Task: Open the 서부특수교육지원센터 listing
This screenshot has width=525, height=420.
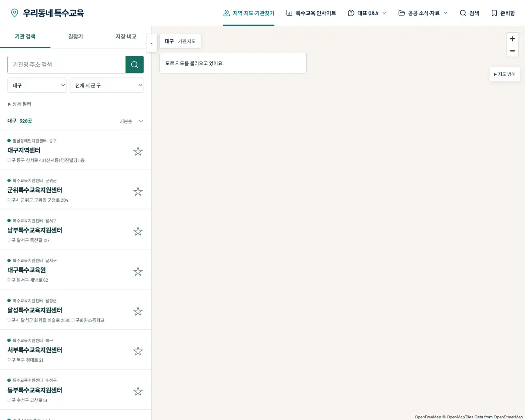Action: tap(35, 350)
